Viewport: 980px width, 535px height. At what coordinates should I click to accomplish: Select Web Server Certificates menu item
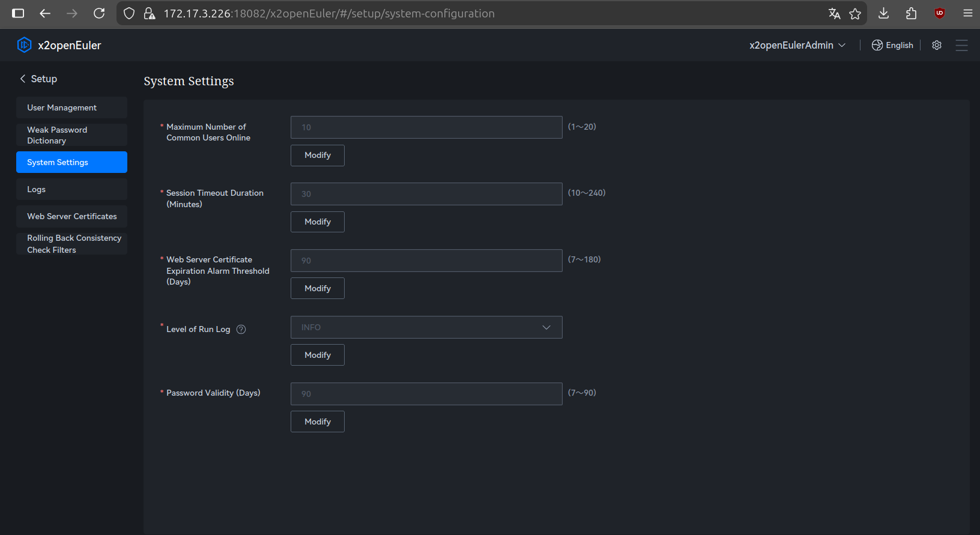point(71,216)
